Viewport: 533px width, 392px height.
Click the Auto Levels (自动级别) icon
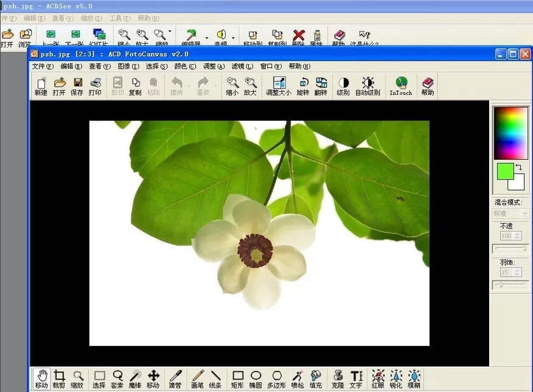point(368,86)
